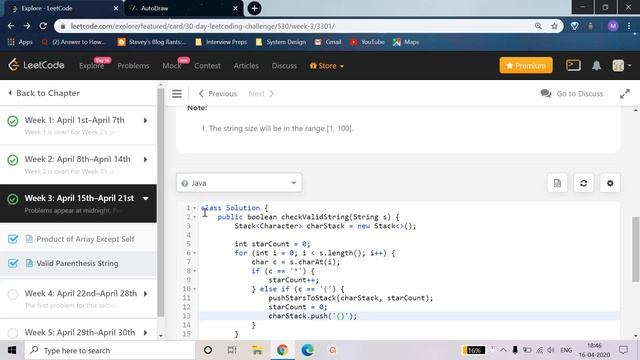This screenshot has height=360, width=640.
Task: Go to the Next problem
Action: coord(261,93)
